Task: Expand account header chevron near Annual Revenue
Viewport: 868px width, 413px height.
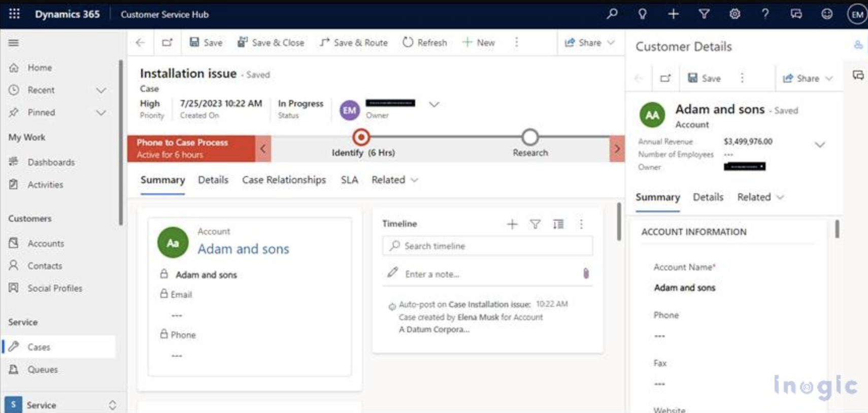Action: (x=820, y=145)
